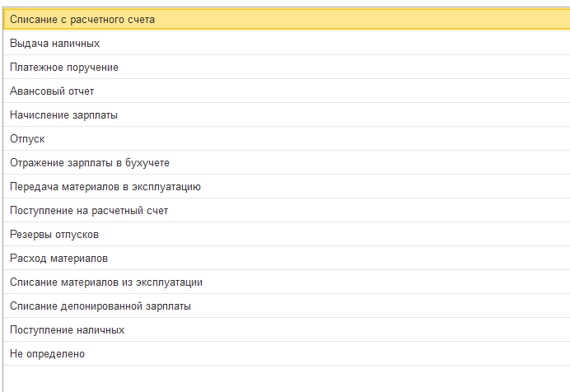Screen dimensions: 570x392
Task: Select the 'Отпуск' row
Action: tap(27, 138)
